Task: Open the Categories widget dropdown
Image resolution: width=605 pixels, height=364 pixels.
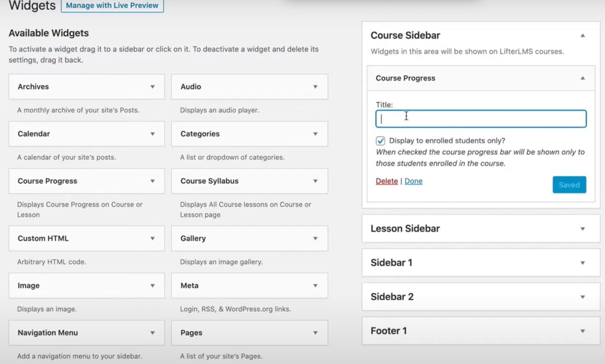Action: click(315, 134)
